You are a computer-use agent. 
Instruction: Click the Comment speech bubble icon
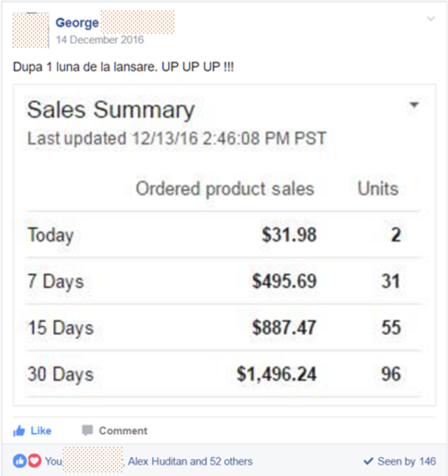(x=88, y=431)
